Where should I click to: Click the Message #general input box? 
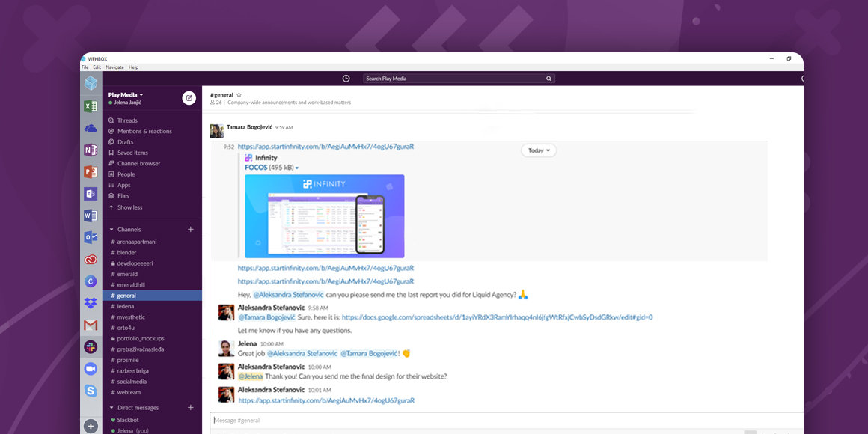click(x=507, y=421)
